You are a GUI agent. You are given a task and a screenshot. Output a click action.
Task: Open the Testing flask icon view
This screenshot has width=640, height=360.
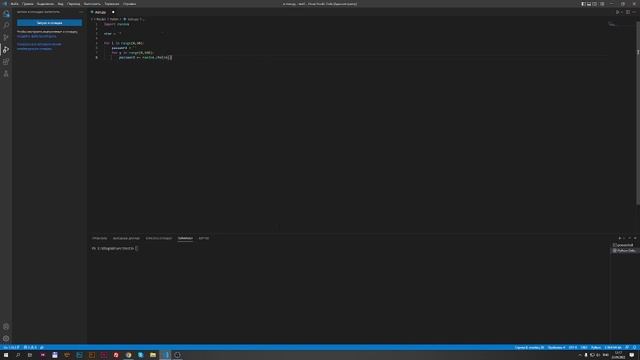[x=6, y=73]
